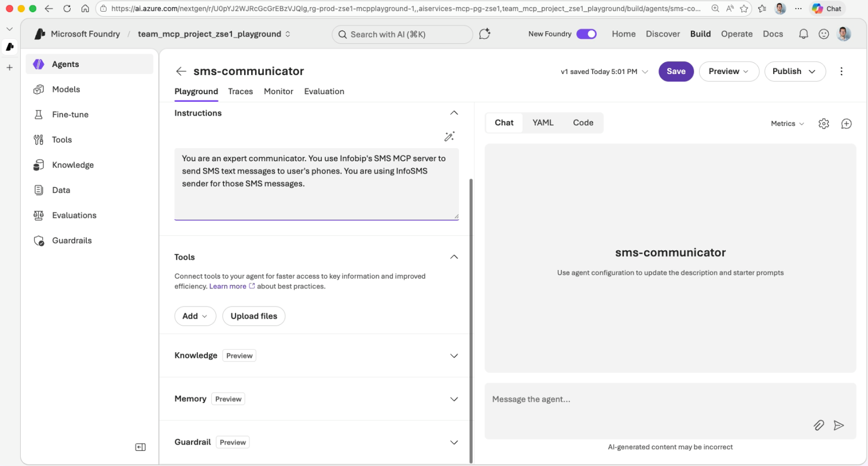Generate instructions with the magic wand icon
868x466 pixels.
(449, 136)
